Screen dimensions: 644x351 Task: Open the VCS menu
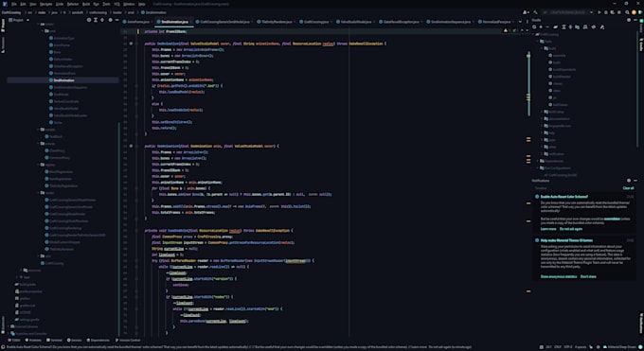[x=116, y=4]
